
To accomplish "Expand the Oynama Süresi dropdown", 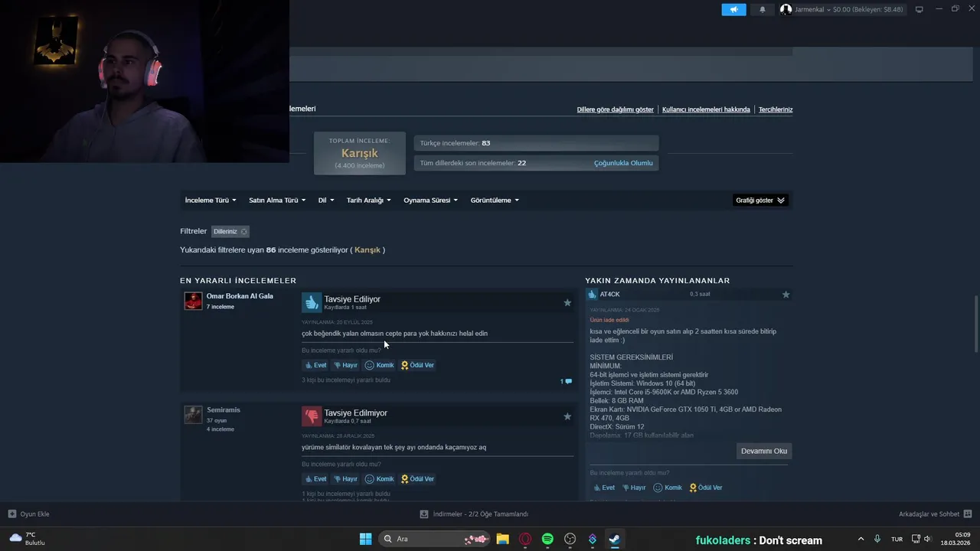I will (431, 201).
